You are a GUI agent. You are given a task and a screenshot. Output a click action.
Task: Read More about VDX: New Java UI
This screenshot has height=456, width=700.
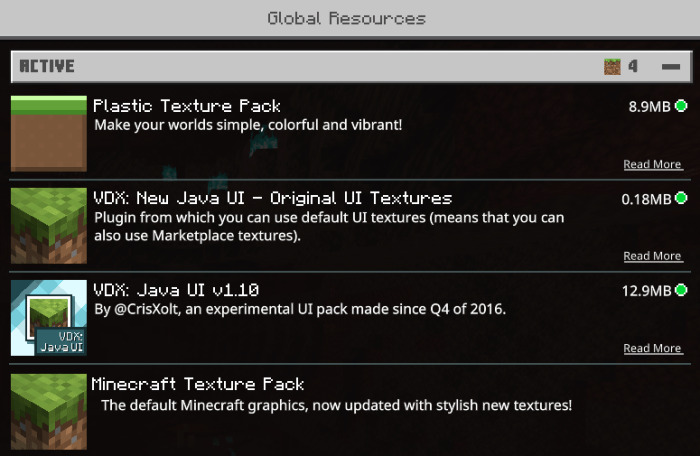(x=653, y=256)
